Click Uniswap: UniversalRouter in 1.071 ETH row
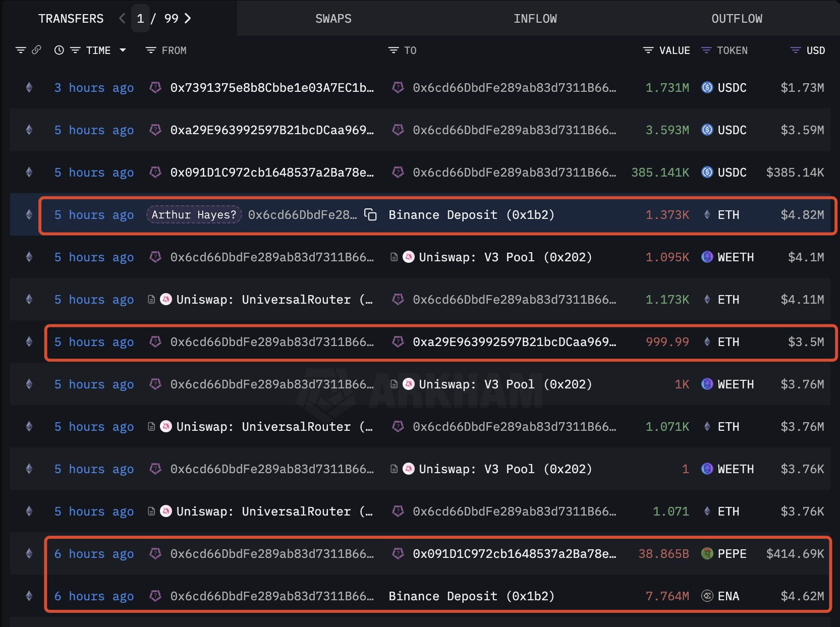 [274, 511]
